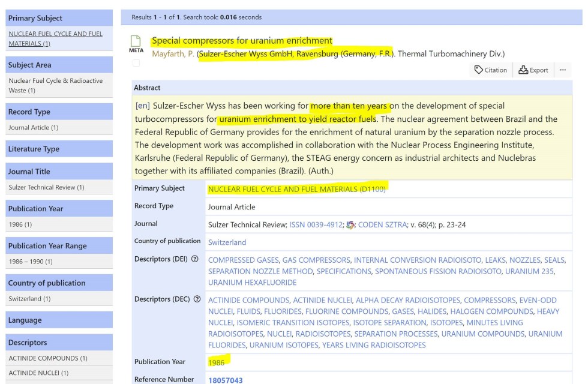The width and height of the screenshot is (588, 384).
Task: Click DEC descriptor ISOMERIC TRANSITION ISOTOPES
Action: tap(293, 323)
